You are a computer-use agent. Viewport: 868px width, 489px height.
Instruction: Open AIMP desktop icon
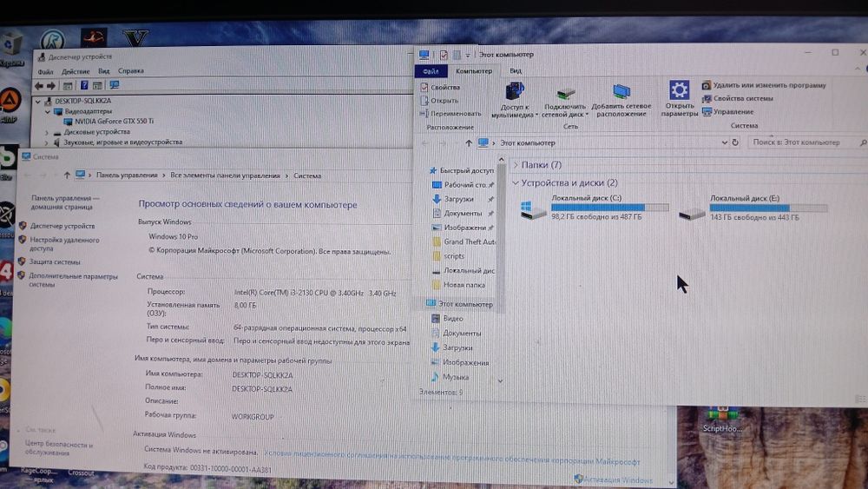click(10, 105)
